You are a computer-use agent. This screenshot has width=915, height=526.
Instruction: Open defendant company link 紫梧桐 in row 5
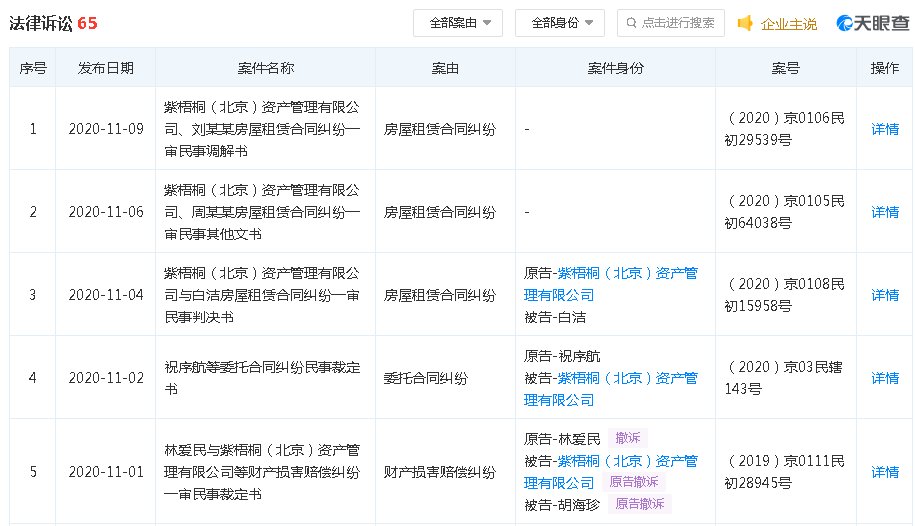610,472
